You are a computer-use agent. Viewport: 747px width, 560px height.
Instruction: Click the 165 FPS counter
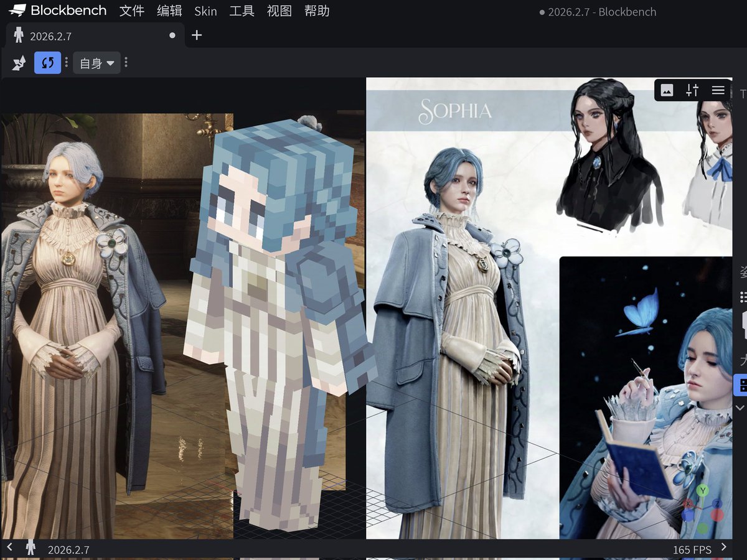coord(692,550)
